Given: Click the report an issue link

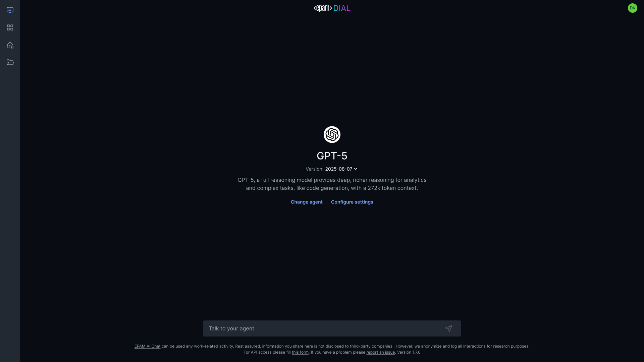Looking at the screenshot, I should (x=380, y=352).
